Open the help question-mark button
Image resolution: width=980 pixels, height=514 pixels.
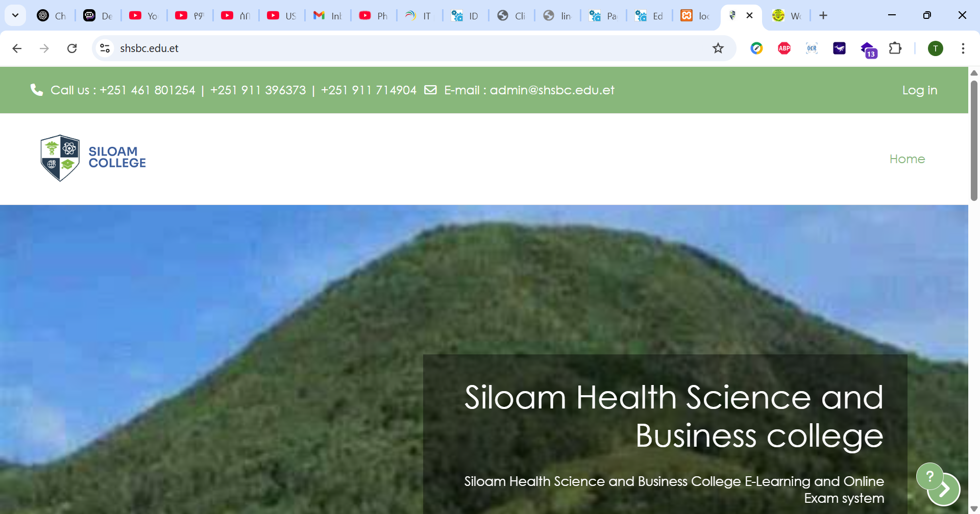point(929,476)
